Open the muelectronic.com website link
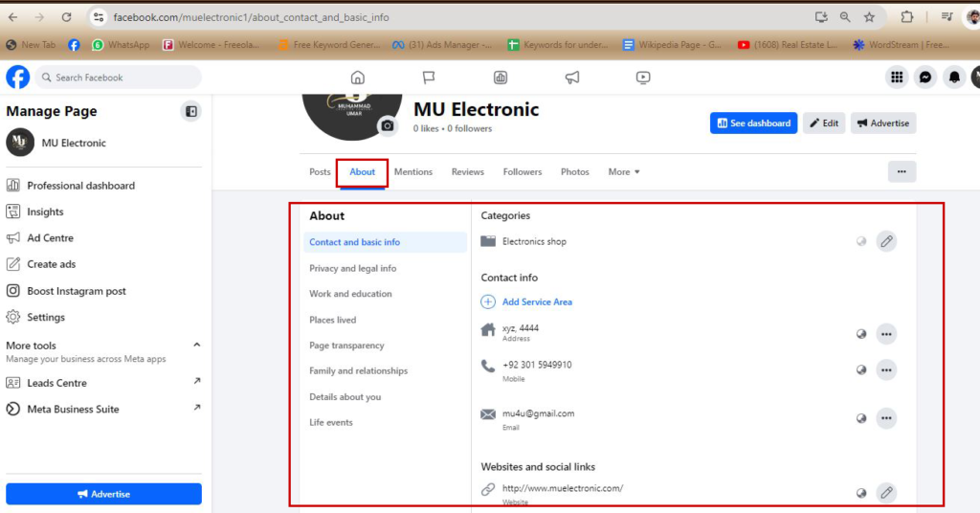980x513 pixels. (563, 488)
